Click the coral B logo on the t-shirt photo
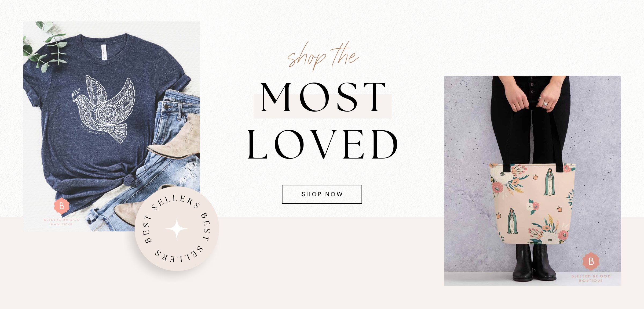644x309 pixels. 62,206
